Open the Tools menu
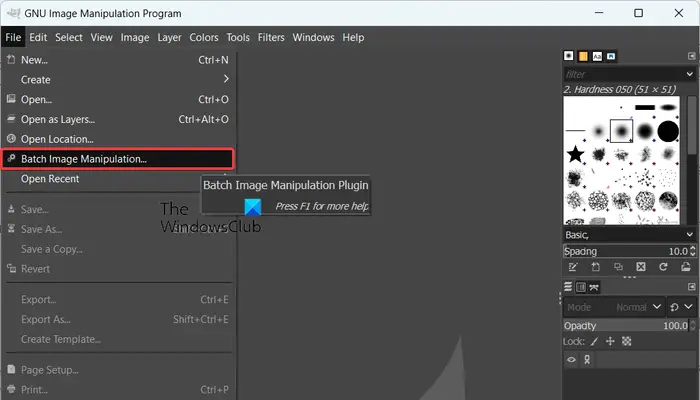 coord(238,38)
